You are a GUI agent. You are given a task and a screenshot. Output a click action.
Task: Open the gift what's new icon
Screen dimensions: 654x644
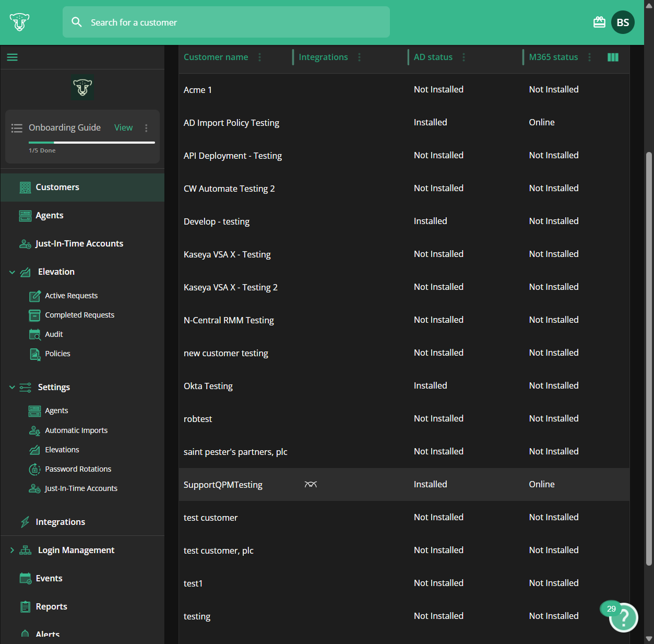point(599,22)
